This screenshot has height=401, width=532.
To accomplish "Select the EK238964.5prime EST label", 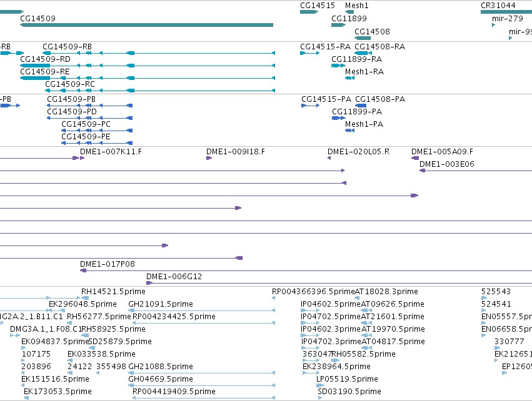I will 336,367.
